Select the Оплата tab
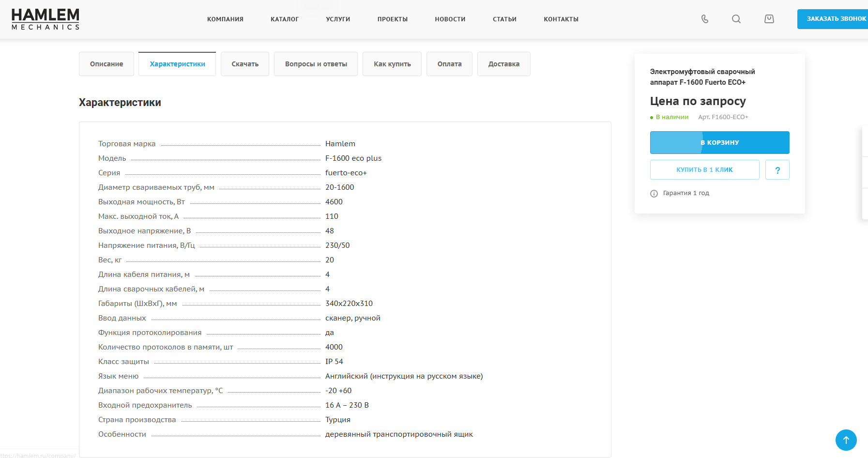The image size is (868, 458). (x=449, y=64)
